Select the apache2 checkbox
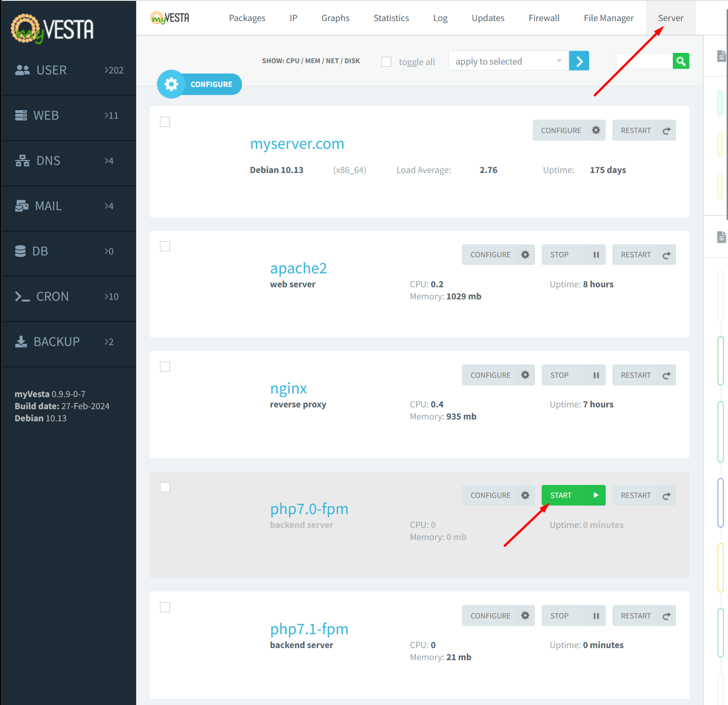This screenshot has height=705, width=728. pos(165,247)
